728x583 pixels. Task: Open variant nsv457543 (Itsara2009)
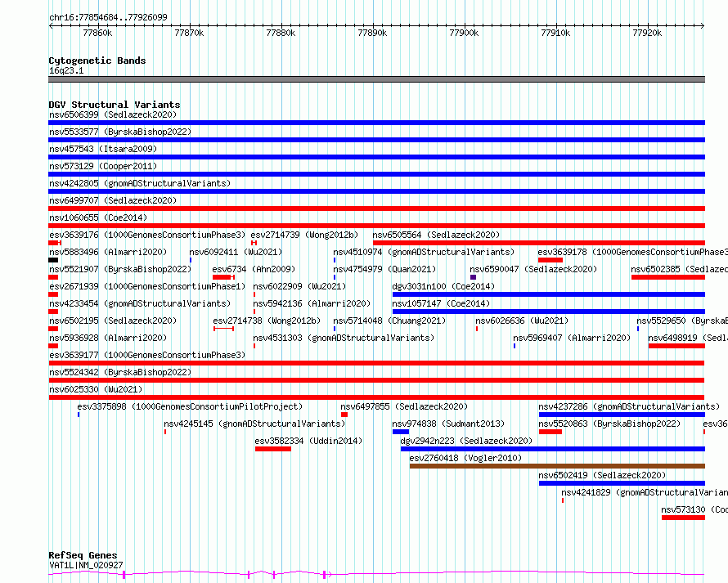point(103,149)
